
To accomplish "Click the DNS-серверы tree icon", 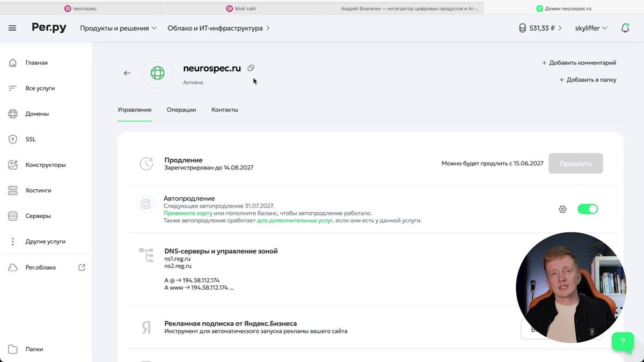I will (x=146, y=255).
